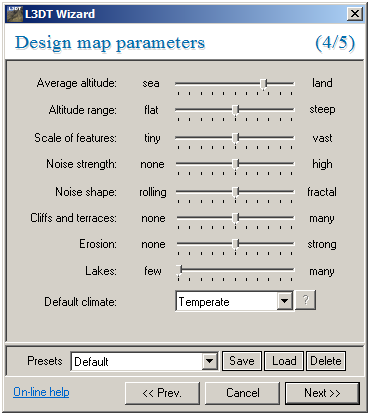Image resolution: width=369 pixels, height=417 pixels.
Task: Open the On-line help link
Action: tap(41, 392)
